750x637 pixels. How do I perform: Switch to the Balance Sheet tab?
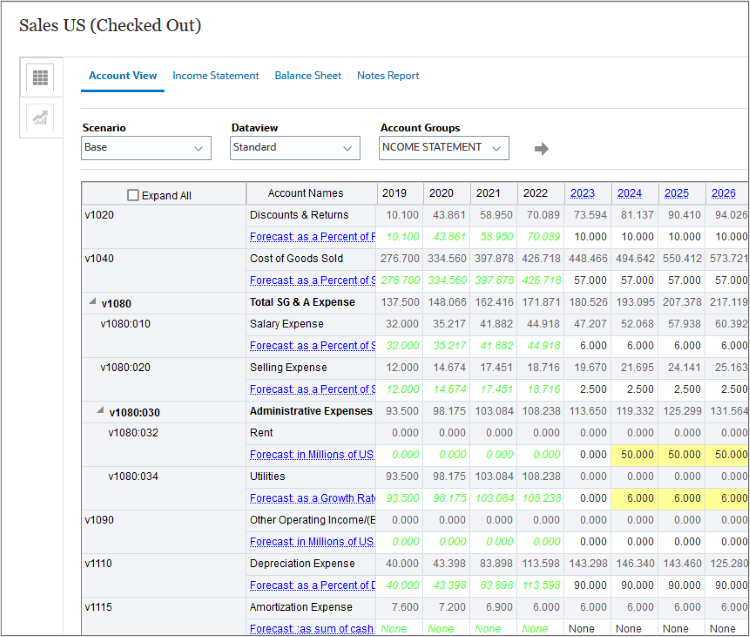click(x=308, y=76)
